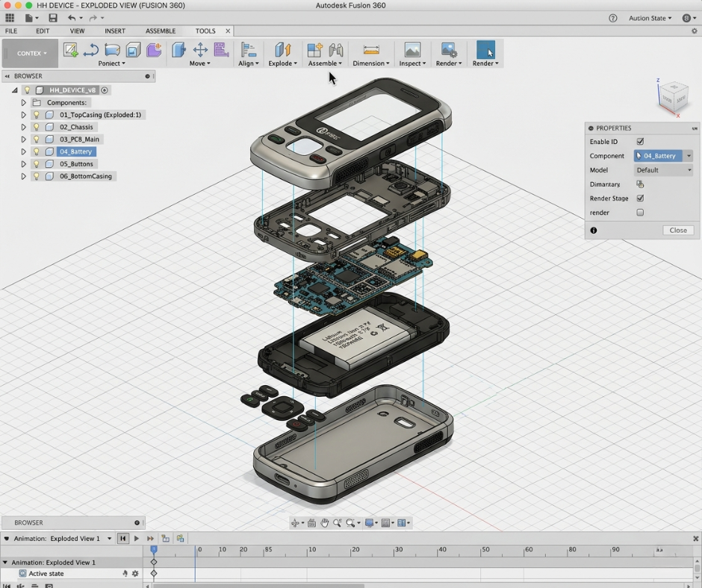Switch to the TOOLS tab
This screenshot has width=702, height=588.
pos(205,31)
